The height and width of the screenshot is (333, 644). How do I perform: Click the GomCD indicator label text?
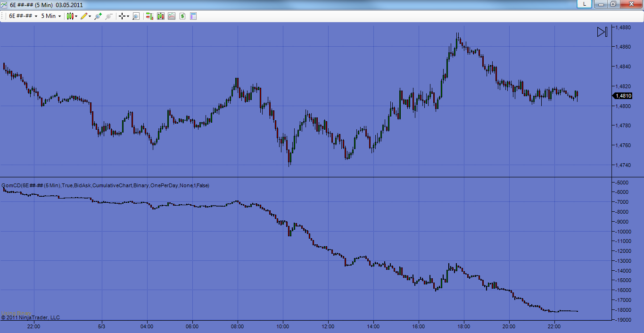pyautogui.click(x=106, y=185)
